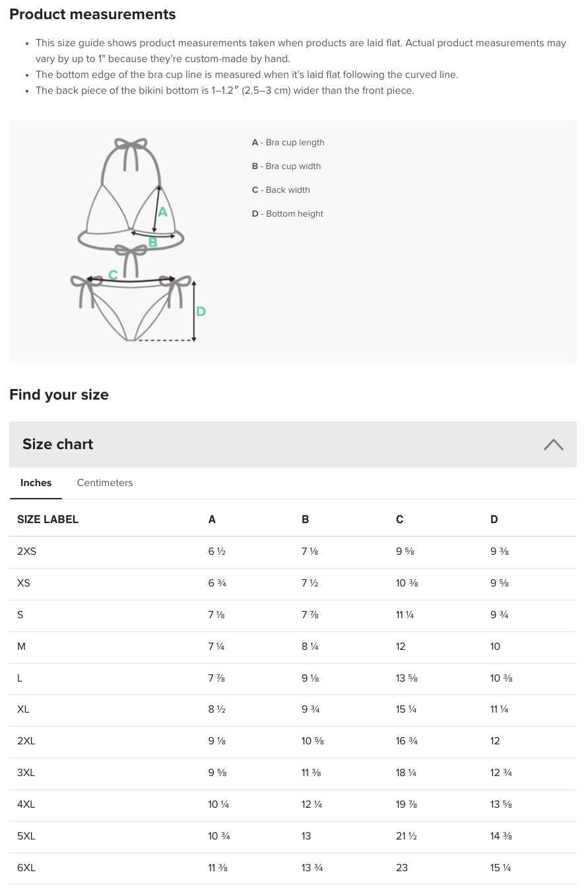Select the SIZE LABEL column header
This screenshot has width=588, height=891.
pos(48,520)
